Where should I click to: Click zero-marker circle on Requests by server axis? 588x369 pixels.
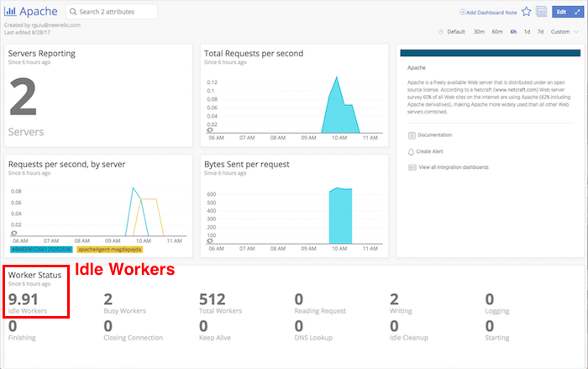14,233
